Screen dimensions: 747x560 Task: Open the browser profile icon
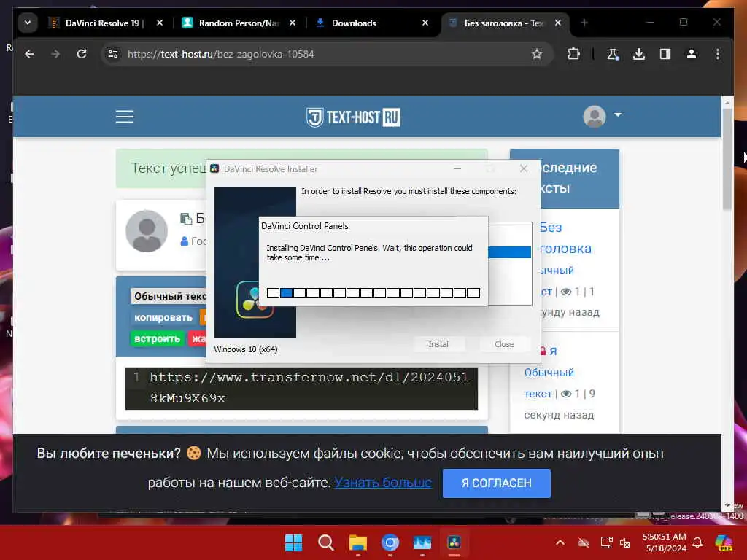[x=692, y=54]
